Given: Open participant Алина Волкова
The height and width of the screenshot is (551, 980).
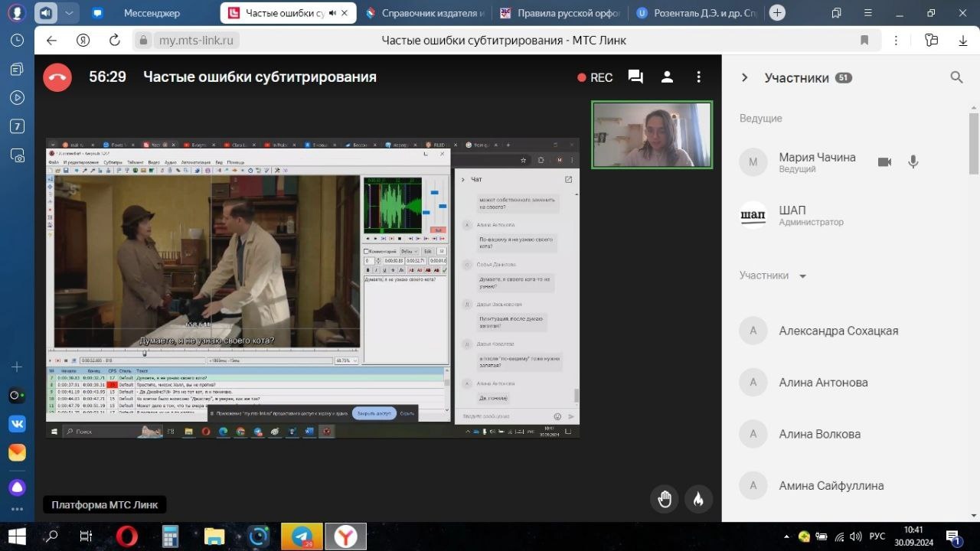Looking at the screenshot, I should coord(820,434).
